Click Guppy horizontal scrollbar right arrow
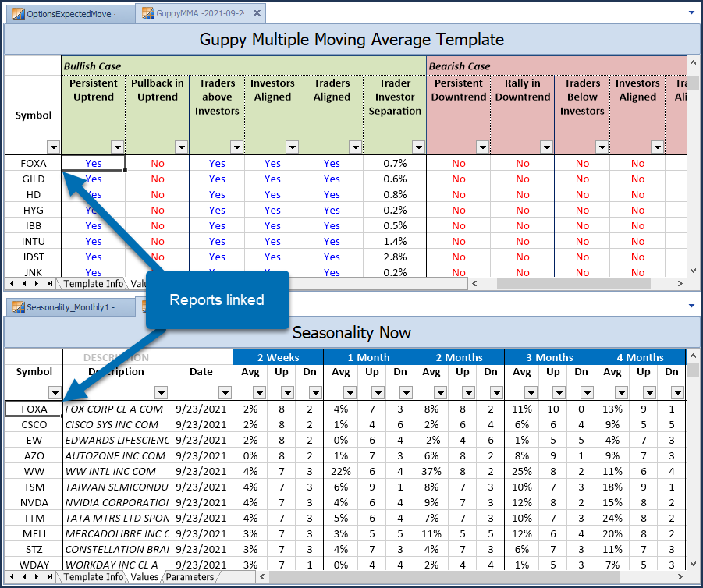 pos(680,283)
